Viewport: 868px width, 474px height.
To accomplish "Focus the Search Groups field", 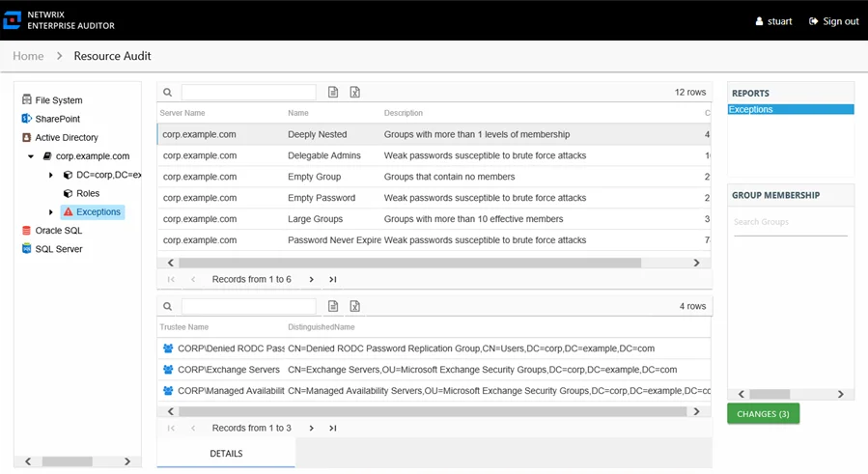I will point(791,222).
